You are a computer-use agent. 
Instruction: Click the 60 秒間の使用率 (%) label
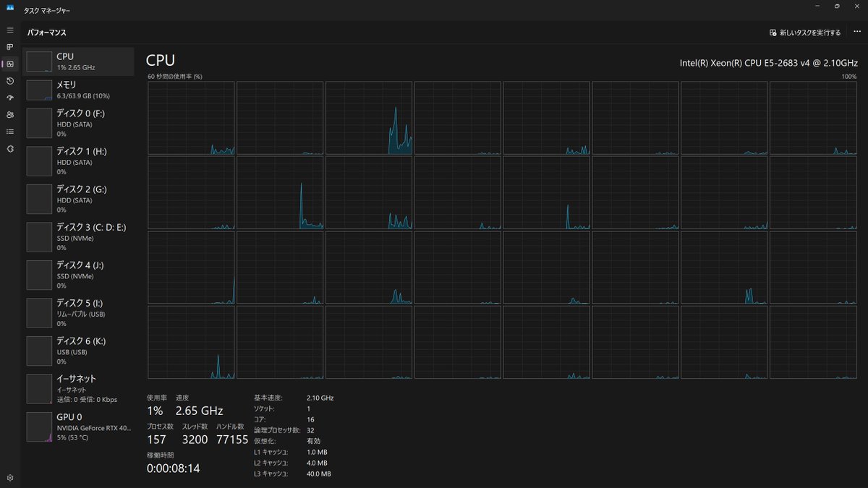pos(175,76)
